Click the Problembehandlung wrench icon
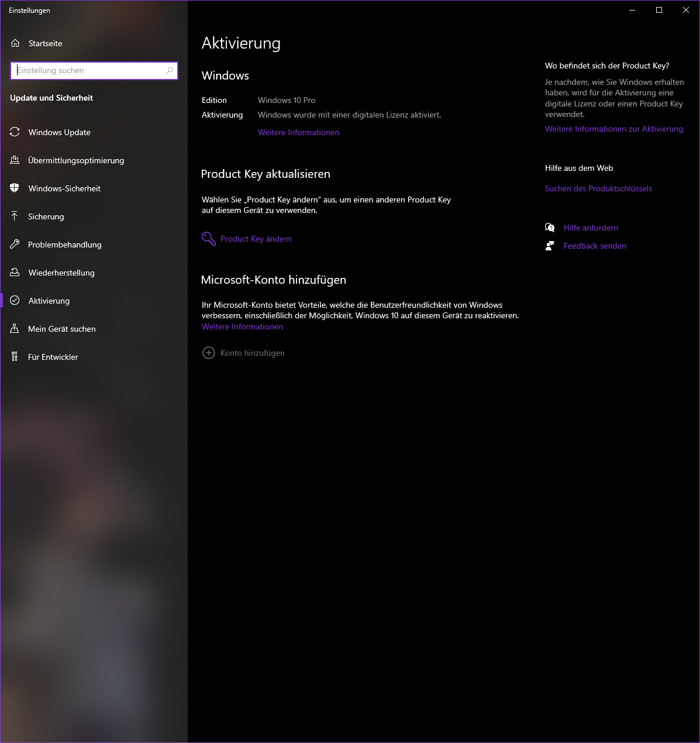 [x=15, y=245]
